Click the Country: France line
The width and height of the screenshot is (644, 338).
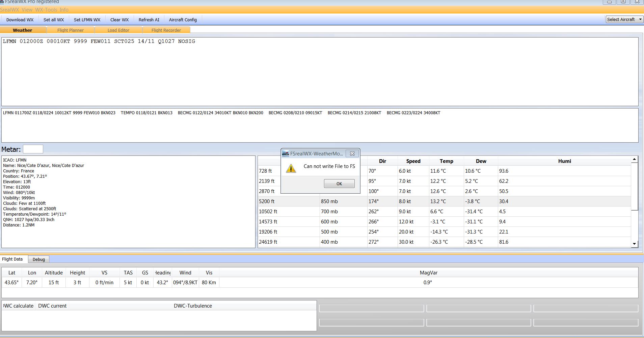(x=19, y=171)
